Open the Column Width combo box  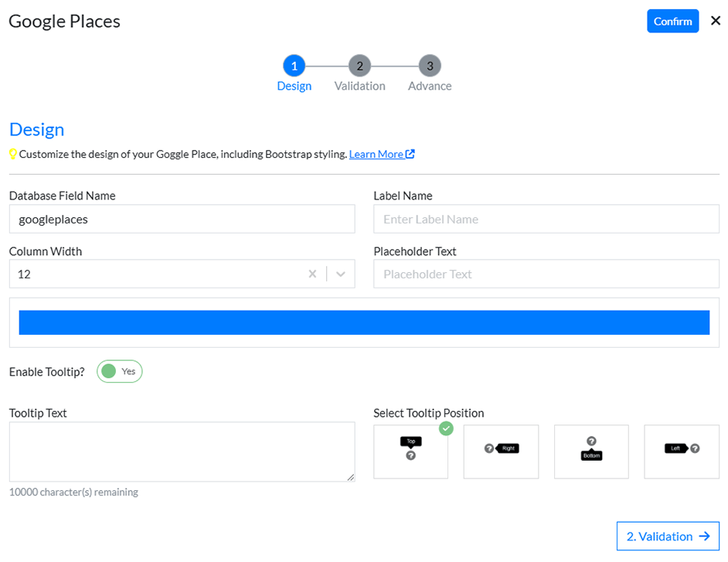click(155, 274)
